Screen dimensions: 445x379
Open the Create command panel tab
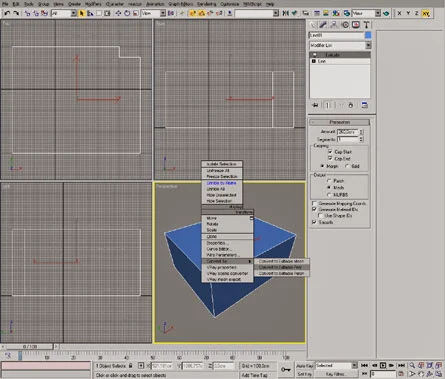(313, 25)
